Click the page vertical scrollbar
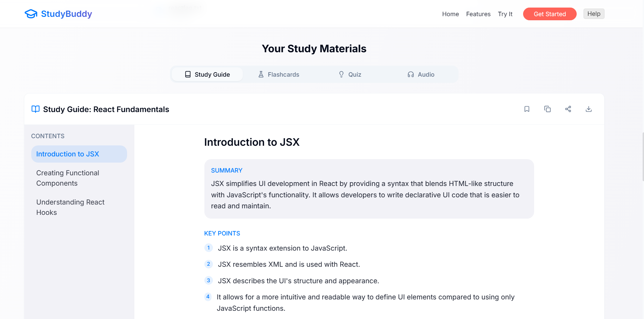This screenshot has height=319, width=644. tap(643, 156)
